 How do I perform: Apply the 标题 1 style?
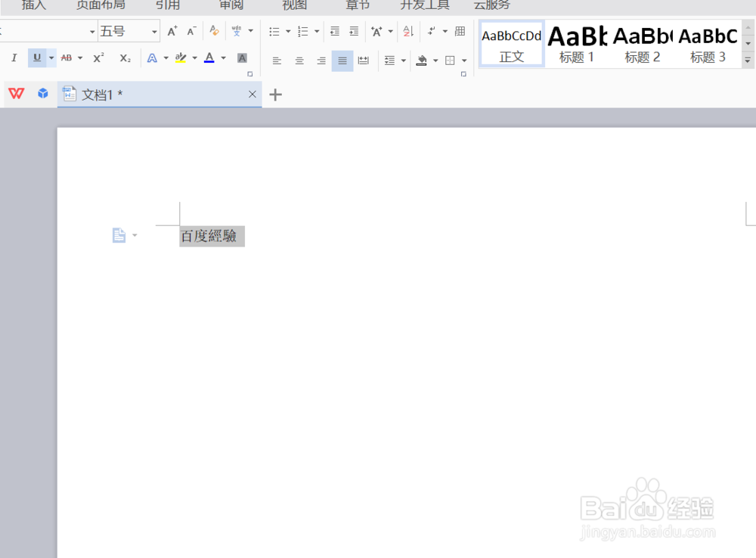point(577,44)
